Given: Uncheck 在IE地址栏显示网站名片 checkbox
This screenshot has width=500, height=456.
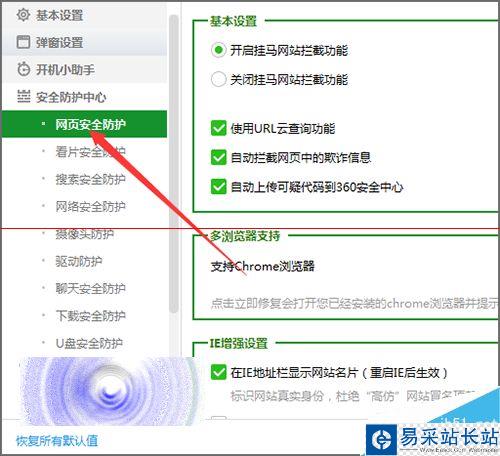Looking at the screenshot, I should tap(218, 372).
